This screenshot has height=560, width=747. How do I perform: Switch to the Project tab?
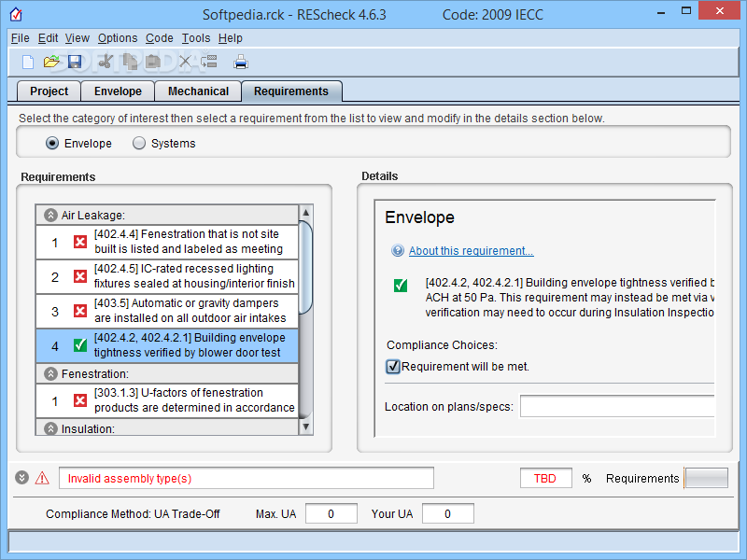[49, 91]
